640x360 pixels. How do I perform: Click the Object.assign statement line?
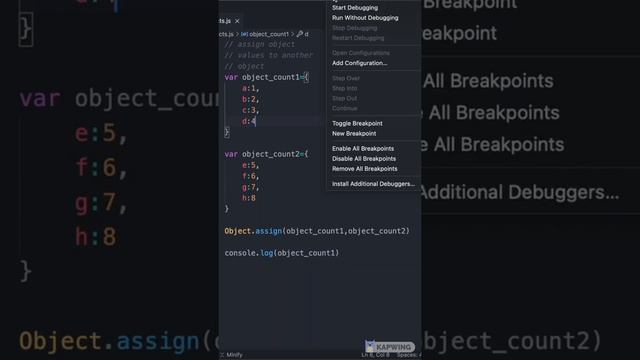(x=317, y=231)
